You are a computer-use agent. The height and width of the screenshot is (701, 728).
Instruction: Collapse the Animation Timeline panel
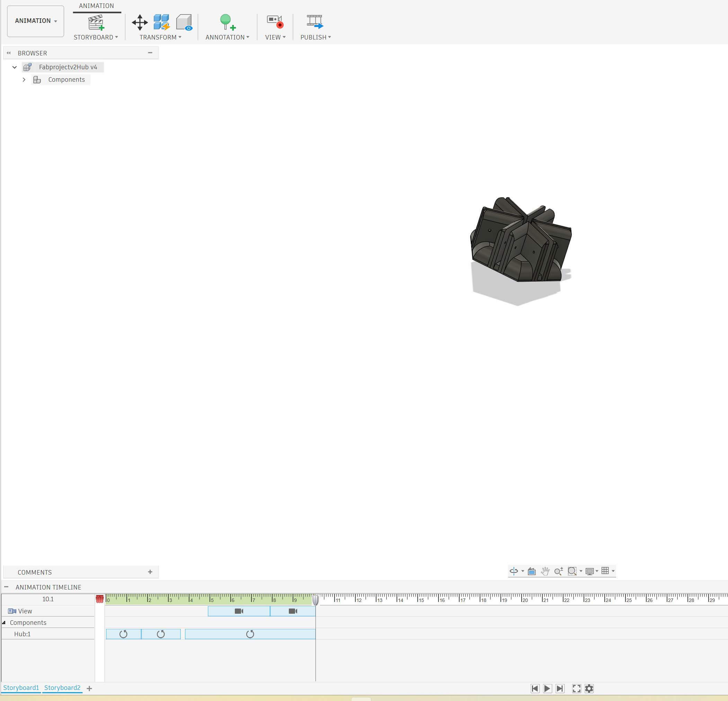(6, 587)
